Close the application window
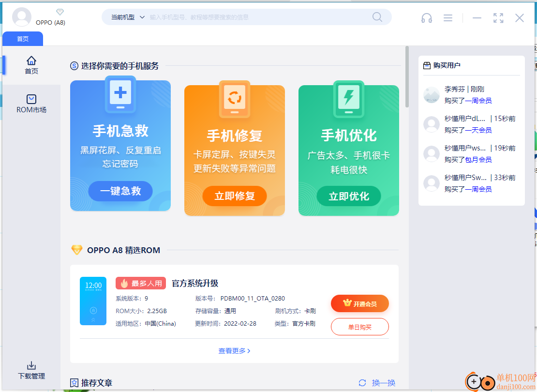Viewport: 537px width, 392px height. click(x=520, y=18)
